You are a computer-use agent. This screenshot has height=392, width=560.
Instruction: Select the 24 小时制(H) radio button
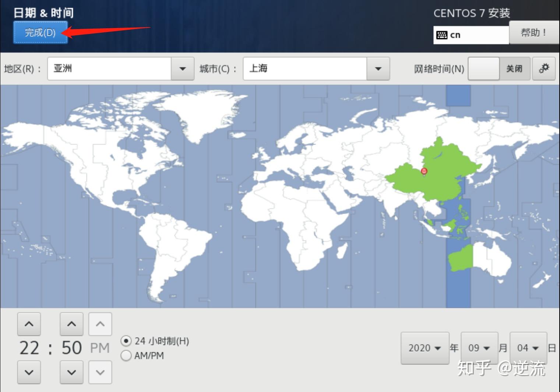(x=126, y=341)
